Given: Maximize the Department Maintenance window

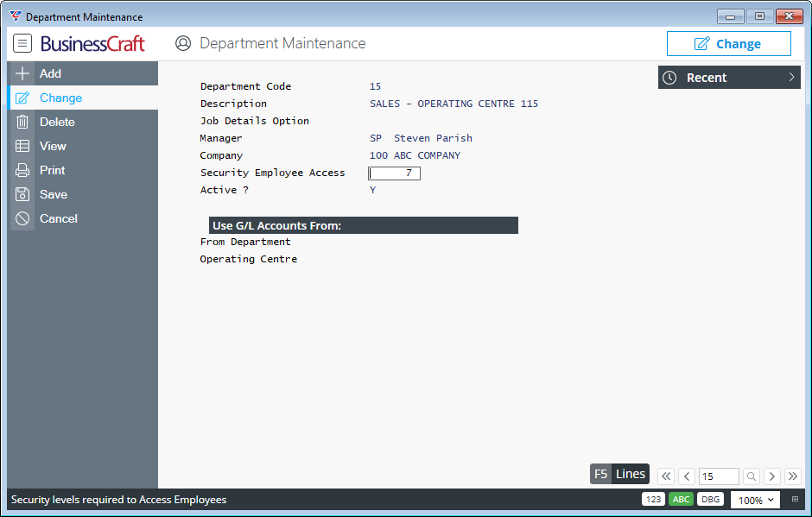Looking at the screenshot, I should (759, 16).
